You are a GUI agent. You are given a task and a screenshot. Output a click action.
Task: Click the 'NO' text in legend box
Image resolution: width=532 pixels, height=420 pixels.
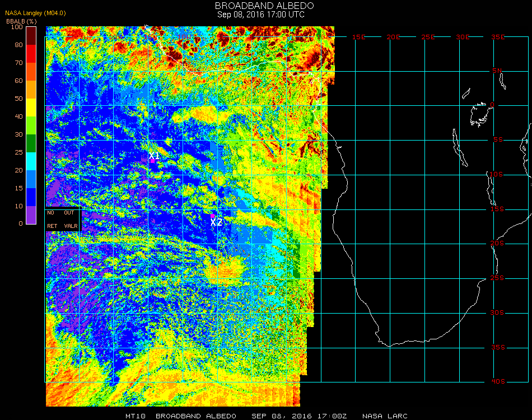tap(50, 213)
